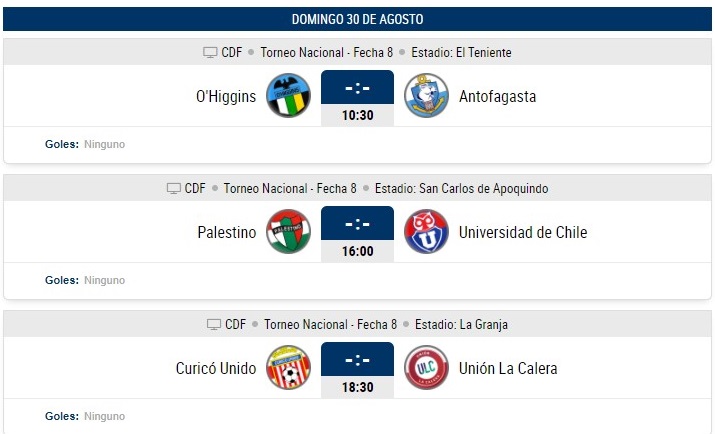Viewport: 715px width, 434px height.
Task: Click the O'Higgins club crest
Action: (288, 96)
